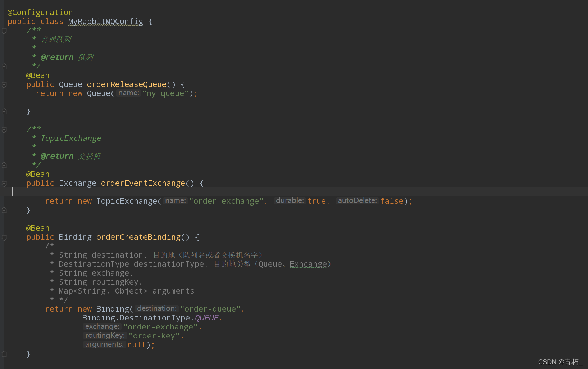Click 'Map<String, Object> arguments' comment line
The image size is (588, 369).
tap(126, 291)
